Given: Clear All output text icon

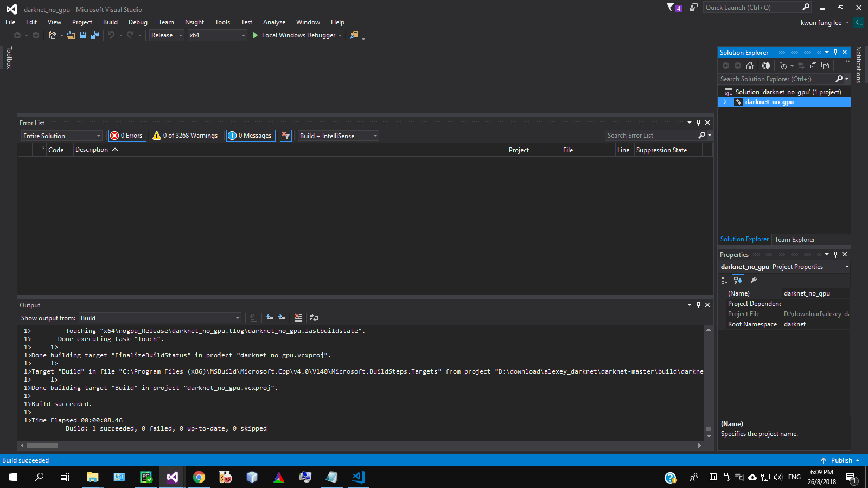Looking at the screenshot, I should [x=298, y=318].
